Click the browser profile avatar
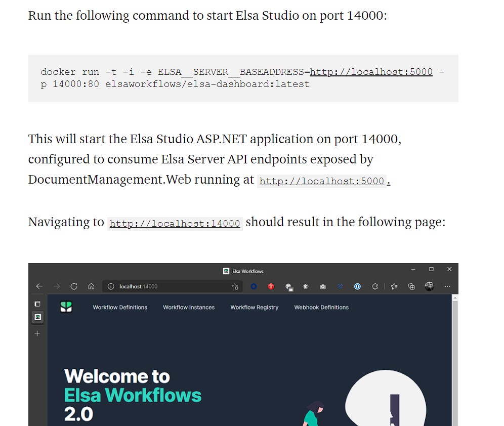 click(429, 286)
